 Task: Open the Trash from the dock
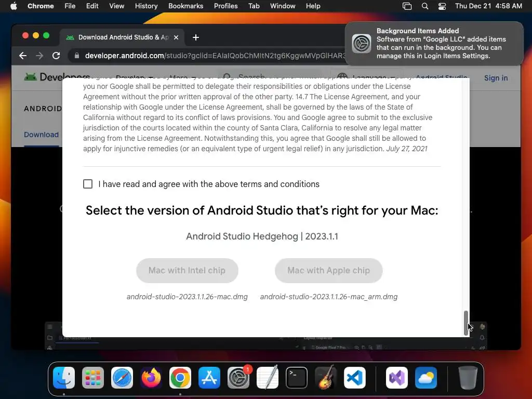pyautogui.click(x=468, y=378)
